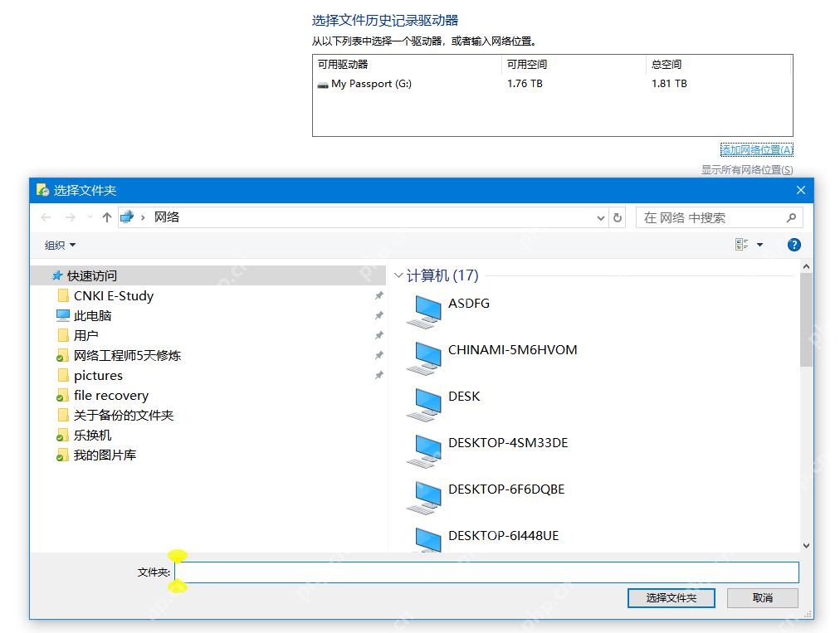Select the My Passport (G:) drive row
Screen dimensions: 840x633
552,84
